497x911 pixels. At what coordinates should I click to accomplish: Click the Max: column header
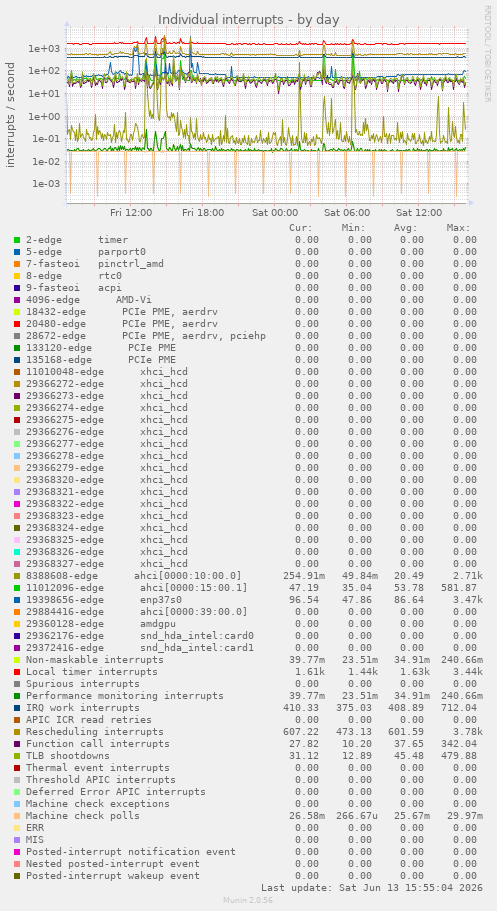point(458,228)
